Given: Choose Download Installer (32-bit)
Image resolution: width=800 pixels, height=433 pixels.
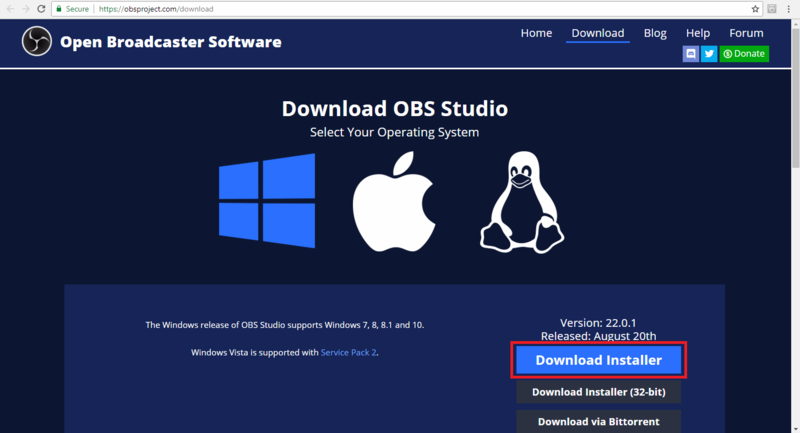Looking at the screenshot, I should pyautogui.click(x=598, y=392).
